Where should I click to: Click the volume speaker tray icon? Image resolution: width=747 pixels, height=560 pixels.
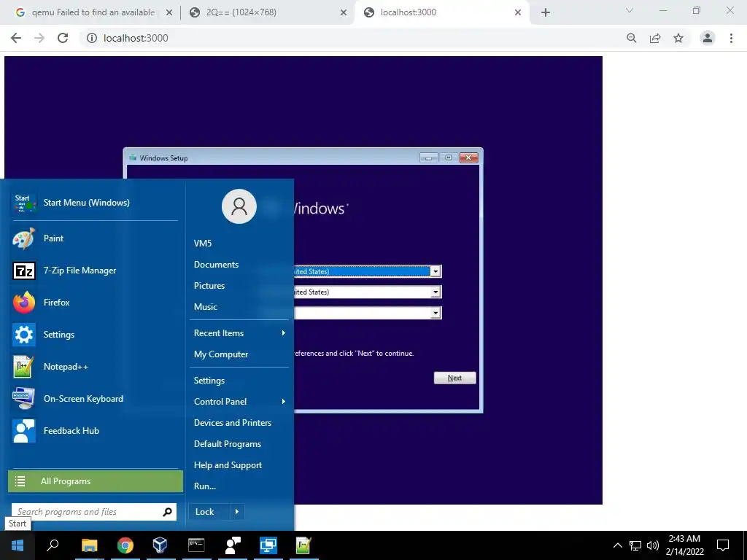pyautogui.click(x=653, y=545)
